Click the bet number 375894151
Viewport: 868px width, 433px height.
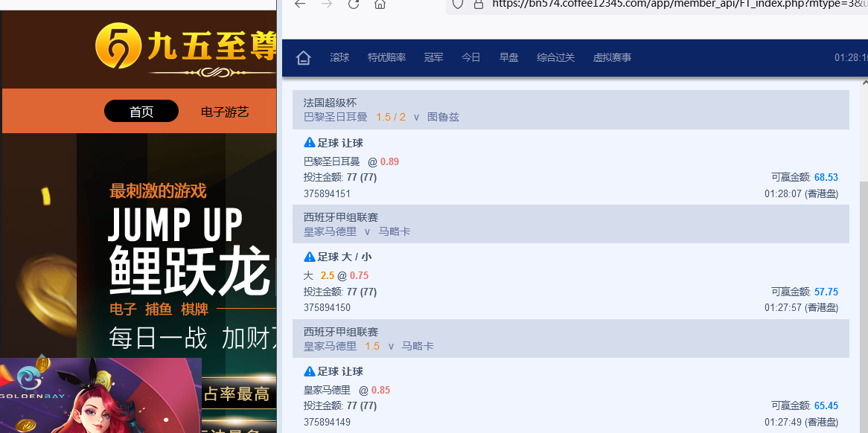point(327,193)
